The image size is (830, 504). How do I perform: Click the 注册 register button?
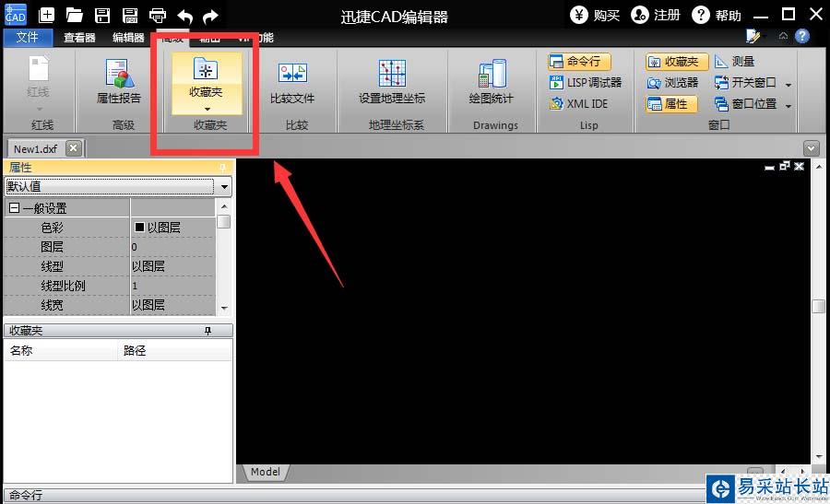pos(656,15)
